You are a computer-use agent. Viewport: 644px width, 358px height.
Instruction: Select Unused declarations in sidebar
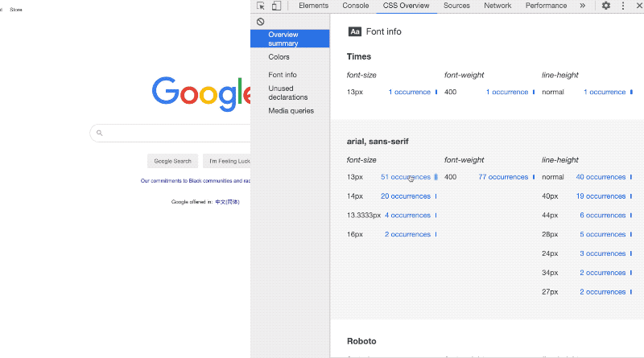click(x=287, y=93)
